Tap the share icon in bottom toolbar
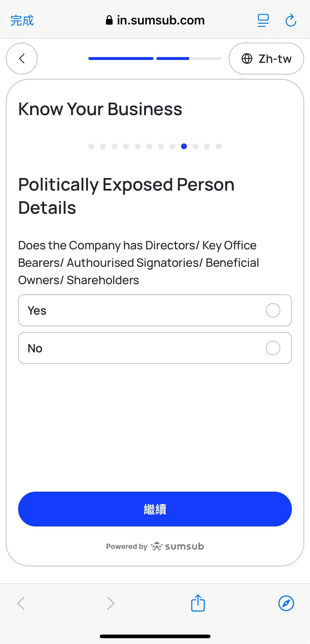The width and height of the screenshot is (310, 644). pyautogui.click(x=198, y=603)
